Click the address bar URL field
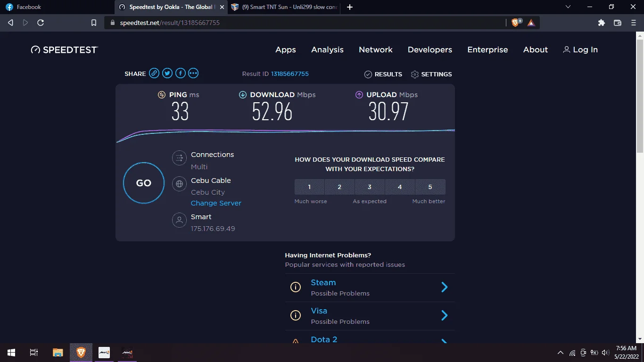Screen dimensions: 644x362 click(x=305, y=23)
